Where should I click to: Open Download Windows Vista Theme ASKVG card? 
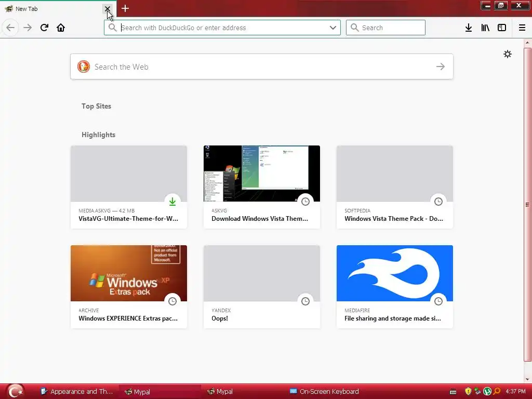tap(262, 187)
